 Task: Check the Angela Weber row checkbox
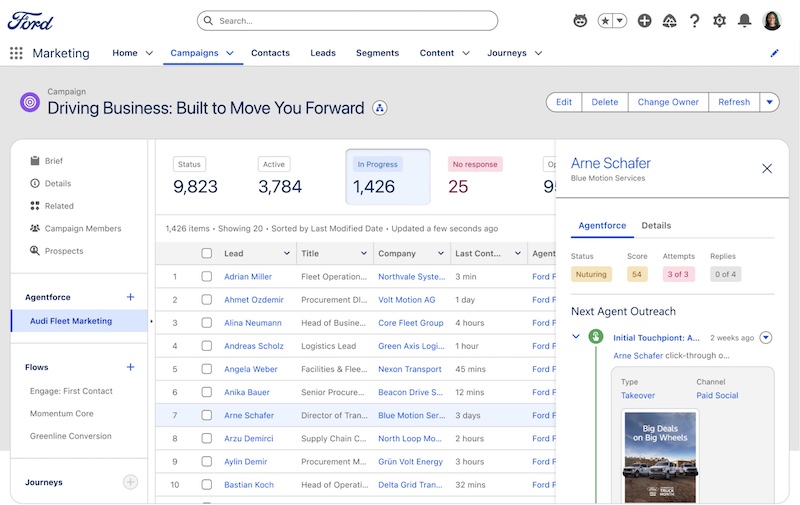(207, 369)
